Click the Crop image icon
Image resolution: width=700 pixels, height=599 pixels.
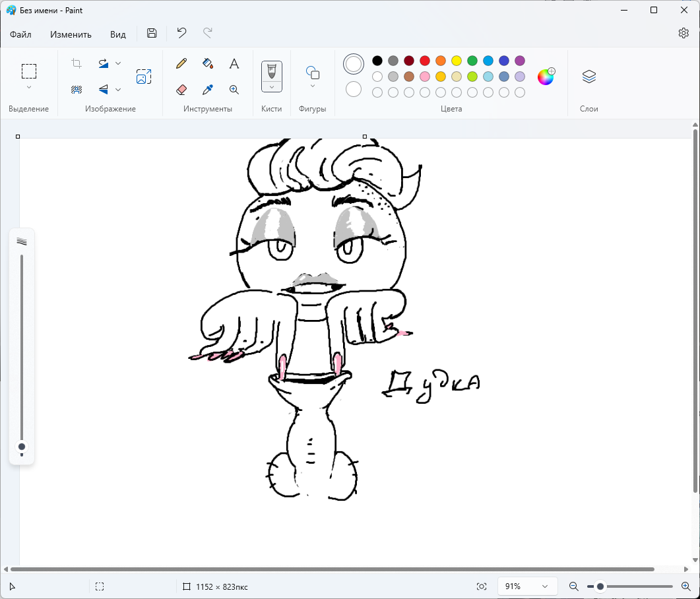coord(77,63)
